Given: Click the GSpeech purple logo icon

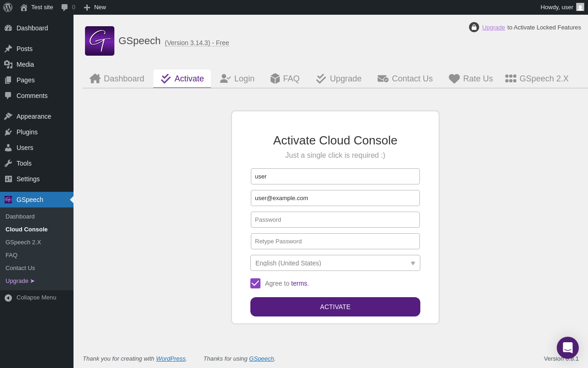Looking at the screenshot, I should click(100, 41).
